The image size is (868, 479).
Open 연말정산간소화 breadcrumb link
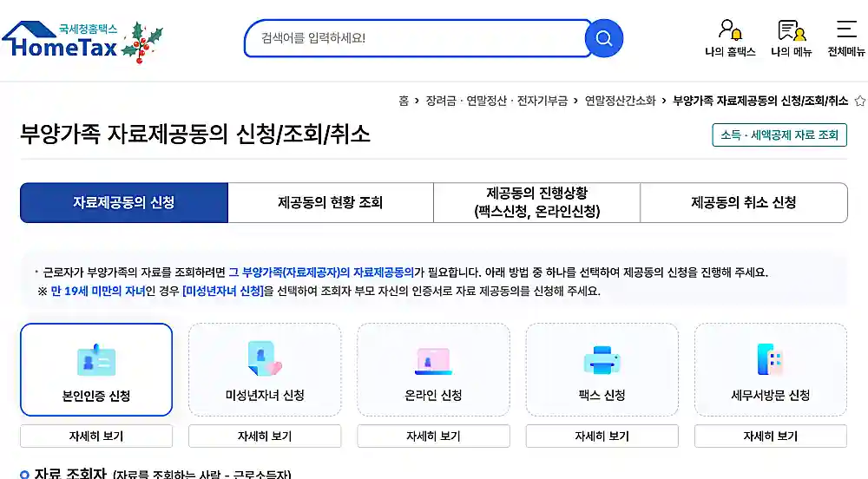(620, 101)
